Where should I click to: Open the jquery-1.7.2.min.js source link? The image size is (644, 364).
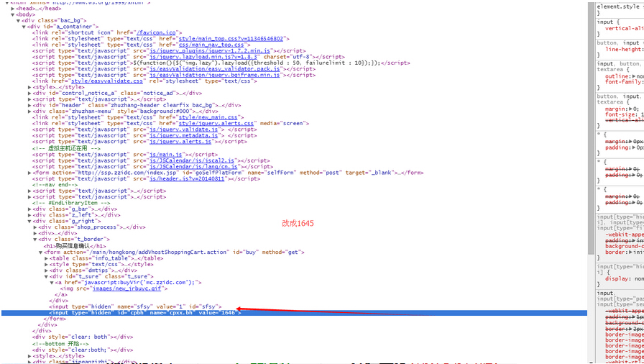pyautogui.click(x=210, y=51)
